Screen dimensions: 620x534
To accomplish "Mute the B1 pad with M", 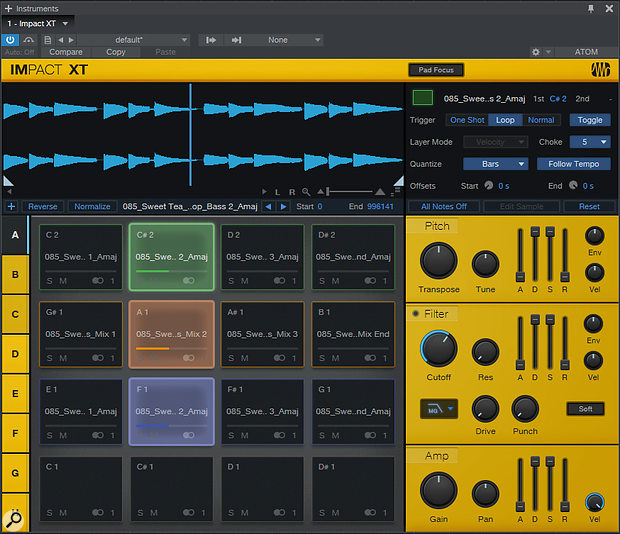I will [335, 358].
